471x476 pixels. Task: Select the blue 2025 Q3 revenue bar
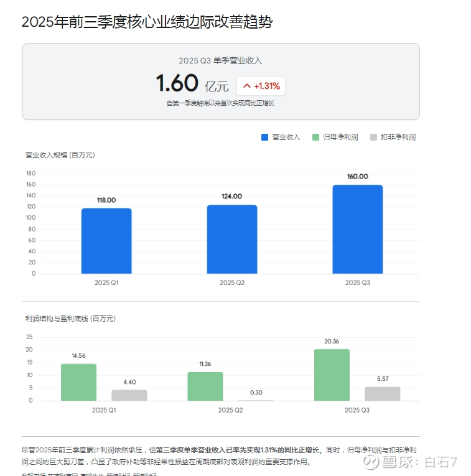click(x=358, y=229)
